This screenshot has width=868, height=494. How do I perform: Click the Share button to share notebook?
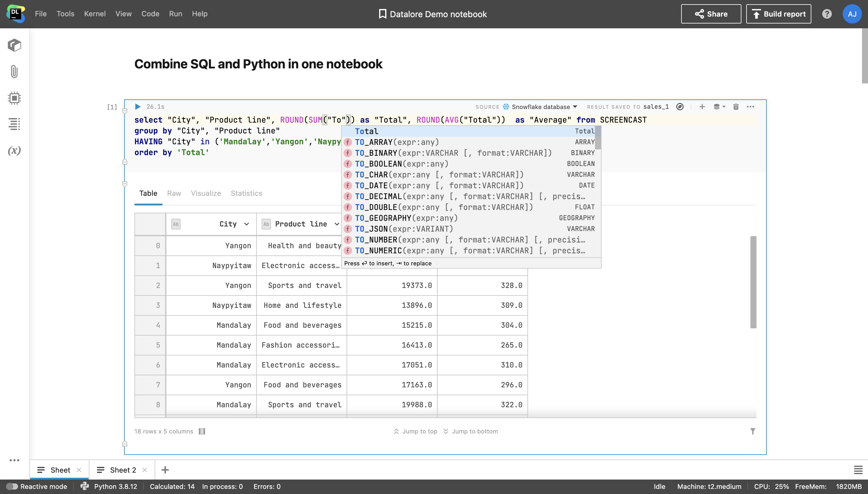[x=711, y=14]
